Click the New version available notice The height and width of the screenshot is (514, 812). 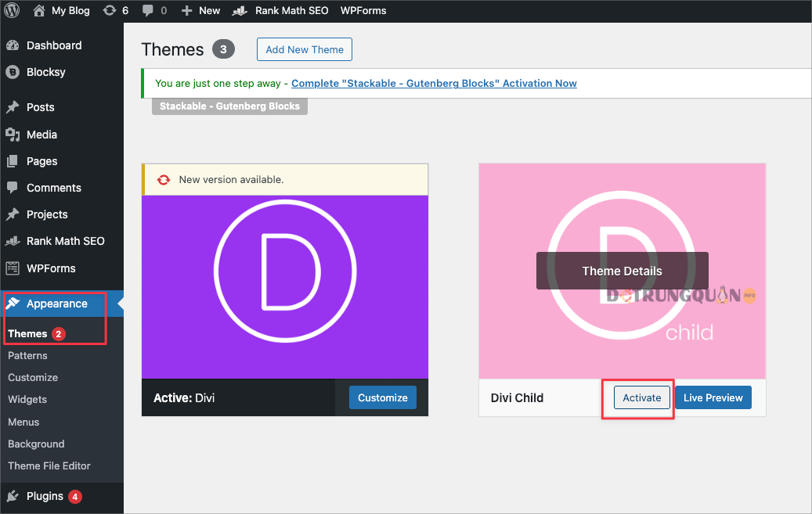click(x=285, y=180)
